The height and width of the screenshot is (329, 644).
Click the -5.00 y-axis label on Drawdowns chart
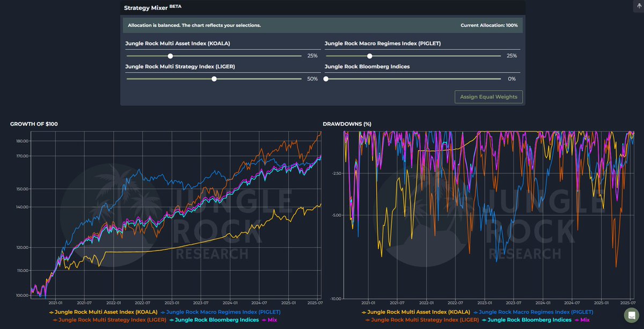[x=335, y=215]
